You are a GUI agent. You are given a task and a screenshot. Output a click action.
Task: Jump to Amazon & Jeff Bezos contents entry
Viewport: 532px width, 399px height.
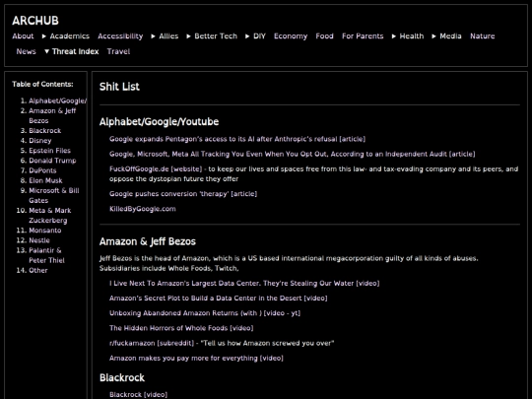(x=52, y=115)
